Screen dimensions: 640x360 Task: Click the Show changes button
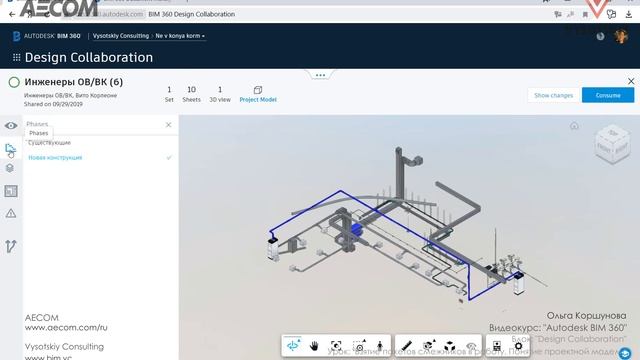tap(553, 95)
